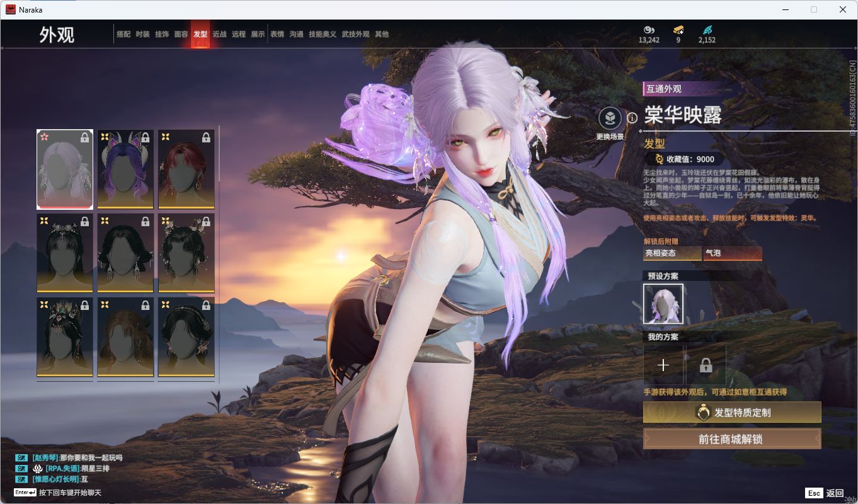Screen dimensions: 858x504
Task: Click the lotus emblem before RPA.失语
Action: tap(38, 469)
